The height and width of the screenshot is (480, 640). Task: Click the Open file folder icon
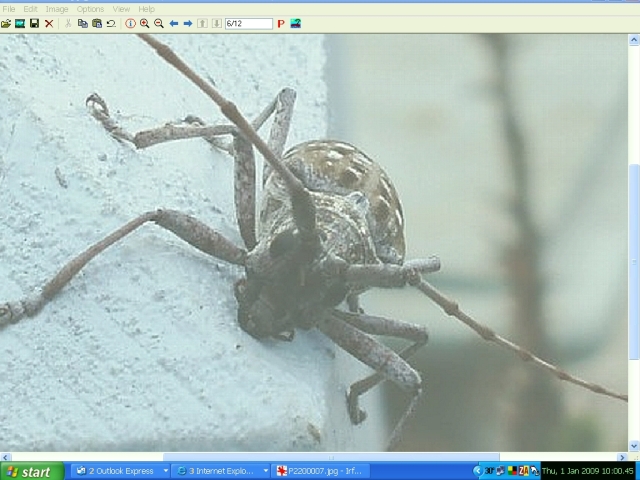tap(6, 23)
